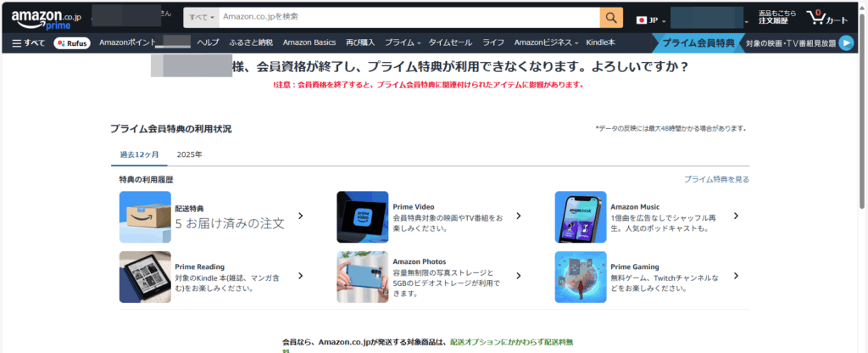868x353 pixels.
Task: Expand the すべて search category dropdown
Action: (202, 19)
